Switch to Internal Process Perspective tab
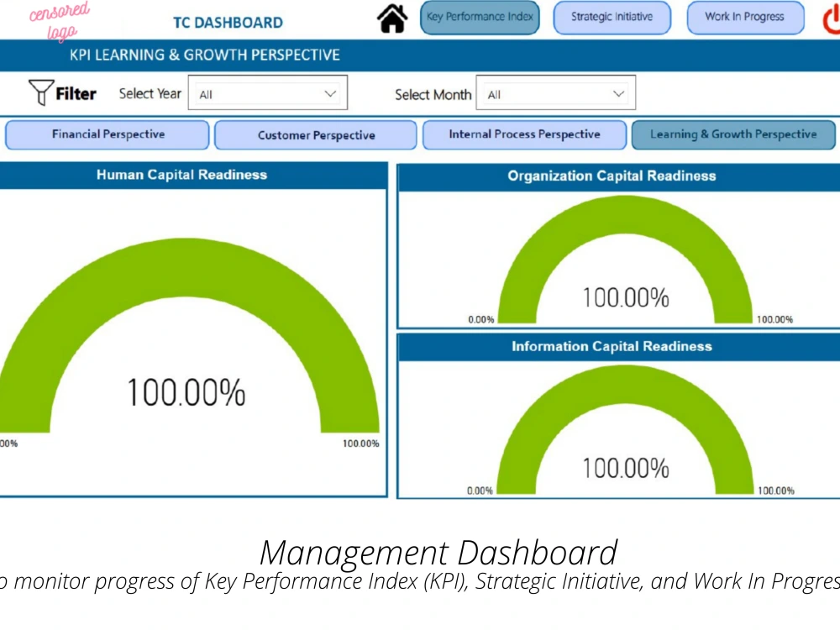840x630 pixels. (x=524, y=134)
